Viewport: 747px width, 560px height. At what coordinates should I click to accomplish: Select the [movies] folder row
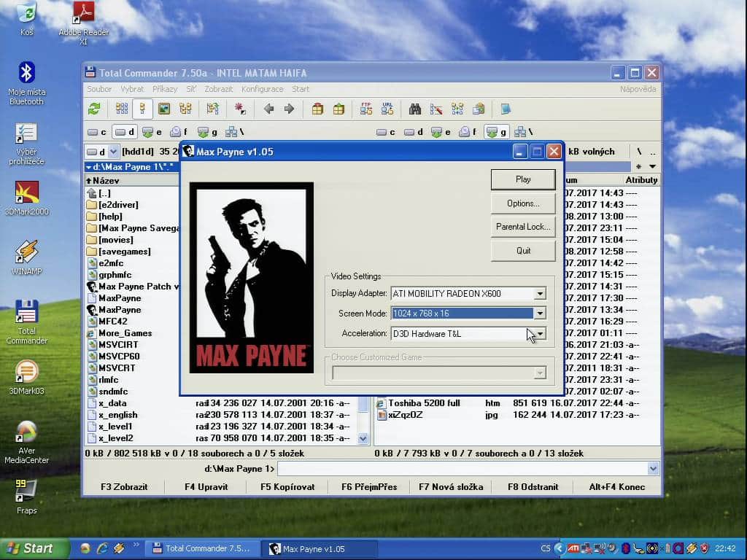[x=133, y=240]
